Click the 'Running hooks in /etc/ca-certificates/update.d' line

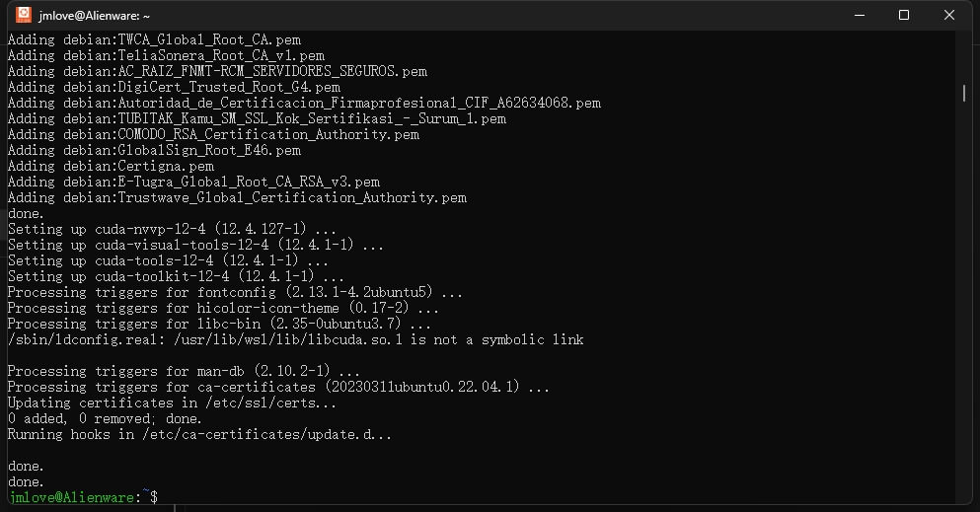tap(199, 435)
